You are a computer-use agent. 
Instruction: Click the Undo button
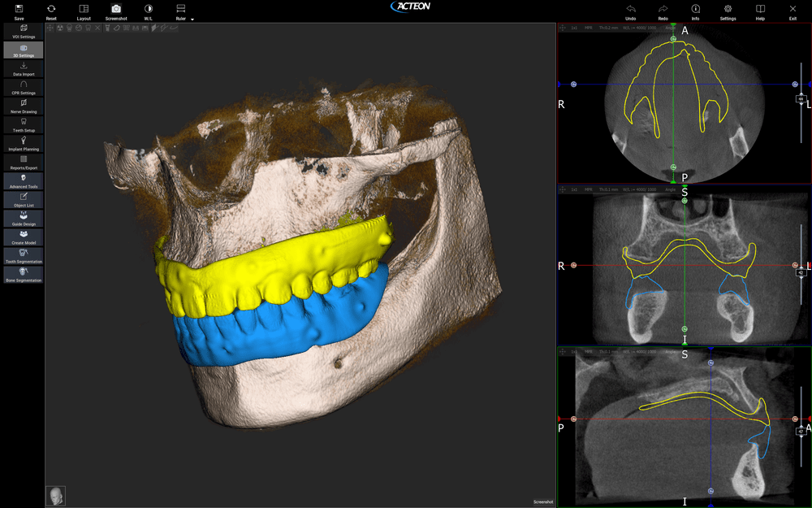tap(631, 9)
